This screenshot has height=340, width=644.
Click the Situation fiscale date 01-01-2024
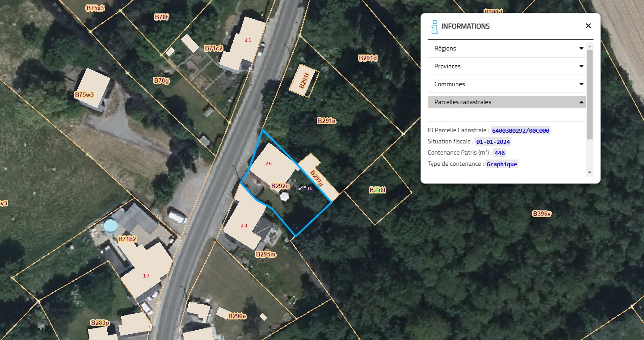pyautogui.click(x=493, y=142)
